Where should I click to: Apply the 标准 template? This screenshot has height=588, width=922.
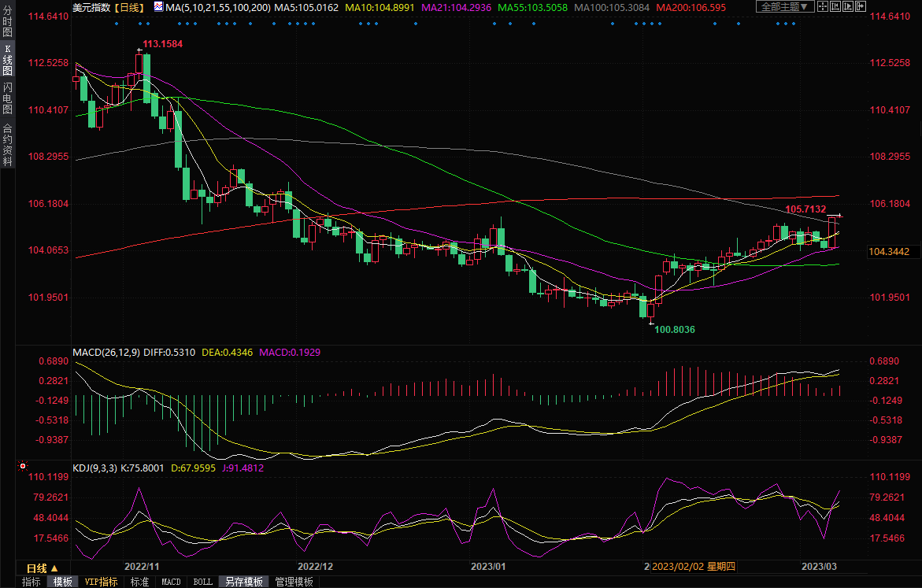(139, 582)
